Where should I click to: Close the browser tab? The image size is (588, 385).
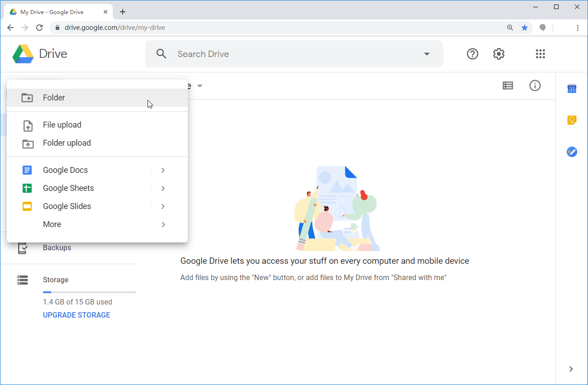tap(106, 12)
